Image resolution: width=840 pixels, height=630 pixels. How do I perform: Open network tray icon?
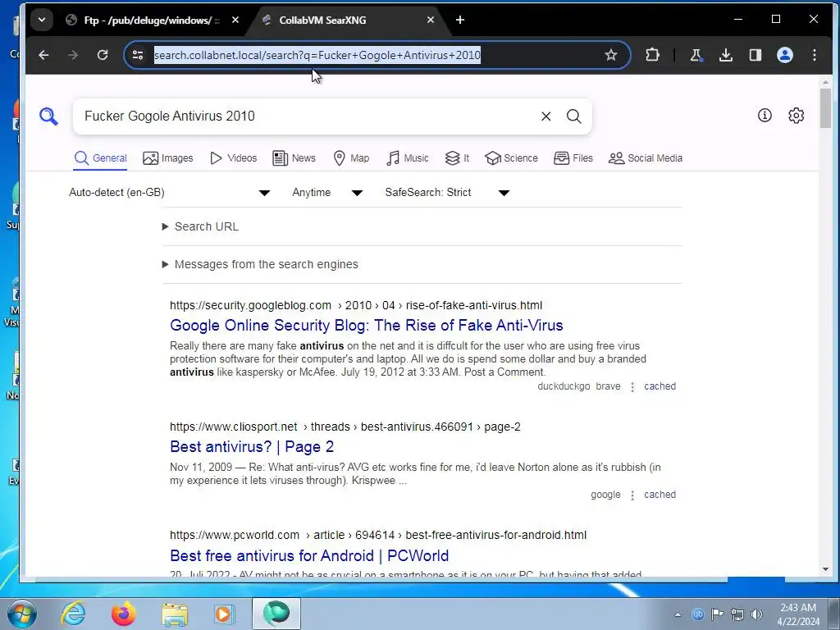(737, 614)
